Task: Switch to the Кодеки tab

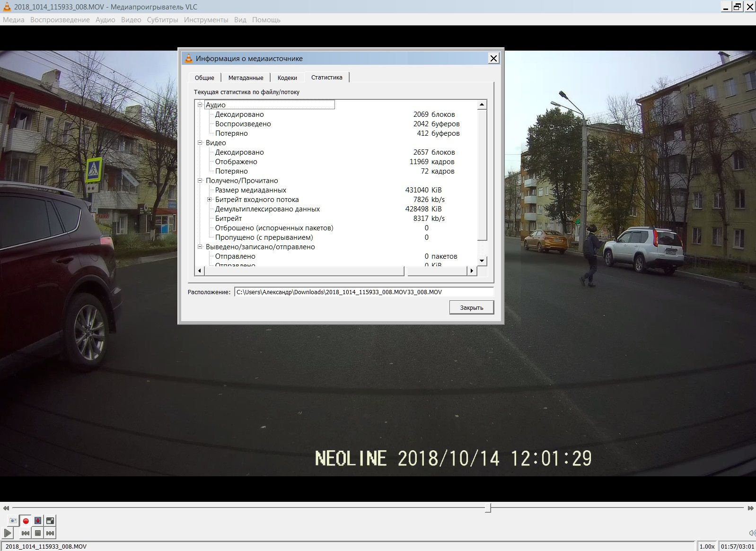Action: [287, 78]
